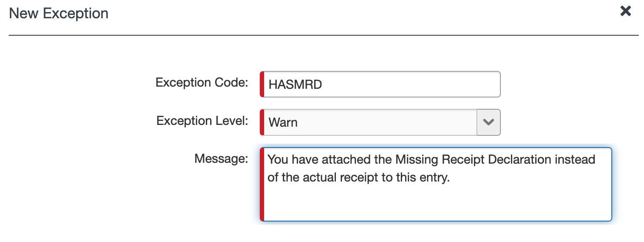The image size is (644, 242).
Task: Place the cursor after "this entry."
Action: (450, 178)
